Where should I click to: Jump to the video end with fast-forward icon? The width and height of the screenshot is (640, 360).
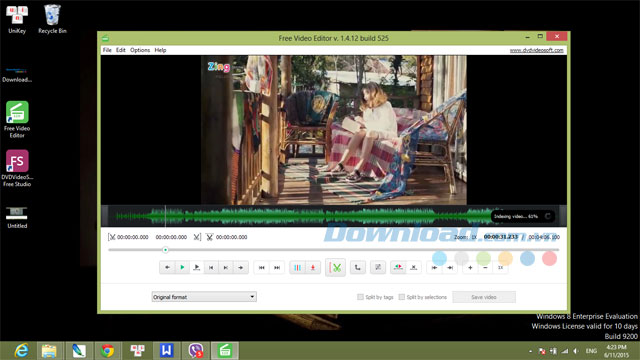pyautogui.click(x=277, y=267)
